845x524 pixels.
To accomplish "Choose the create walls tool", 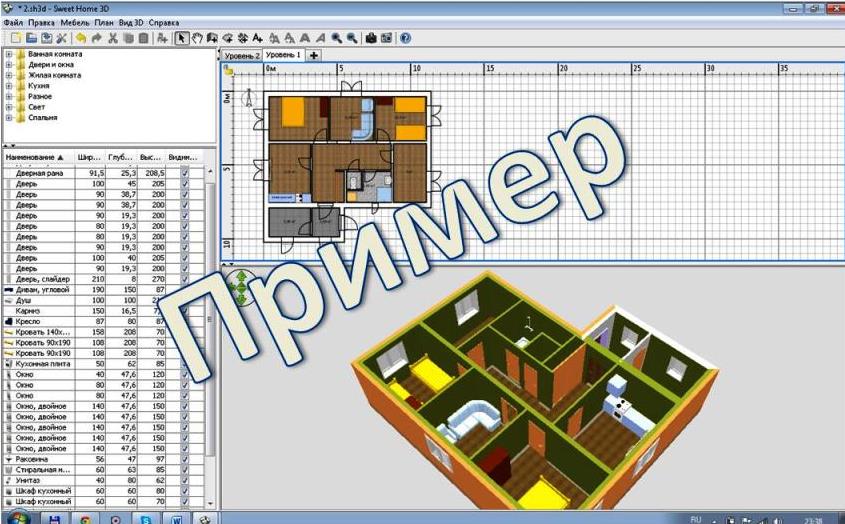I will pyautogui.click(x=212, y=38).
